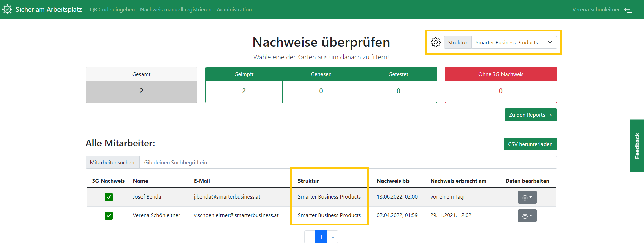Screen dimensions: 644x251
Task: Click the Daten bearbeiten column header
Action: click(527, 181)
